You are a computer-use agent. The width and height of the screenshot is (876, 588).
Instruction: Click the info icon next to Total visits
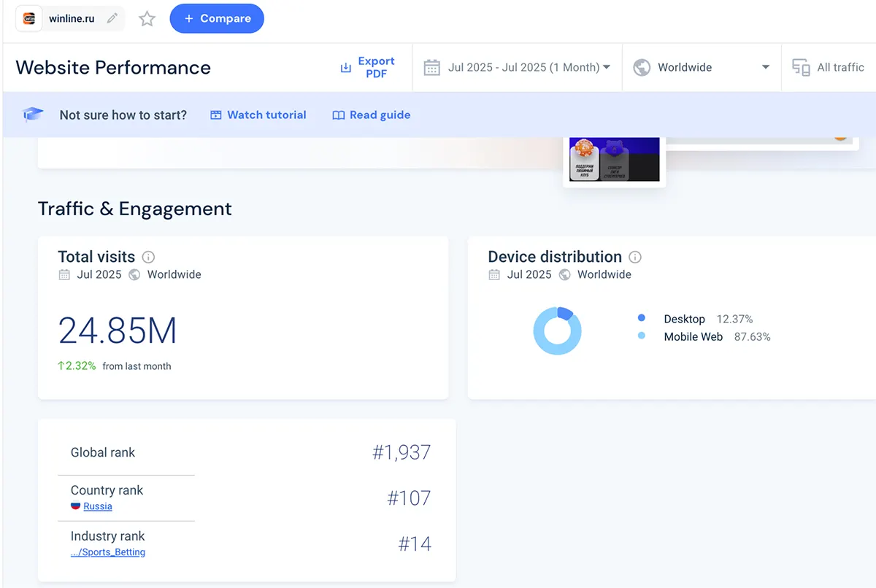[x=148, y=257]
